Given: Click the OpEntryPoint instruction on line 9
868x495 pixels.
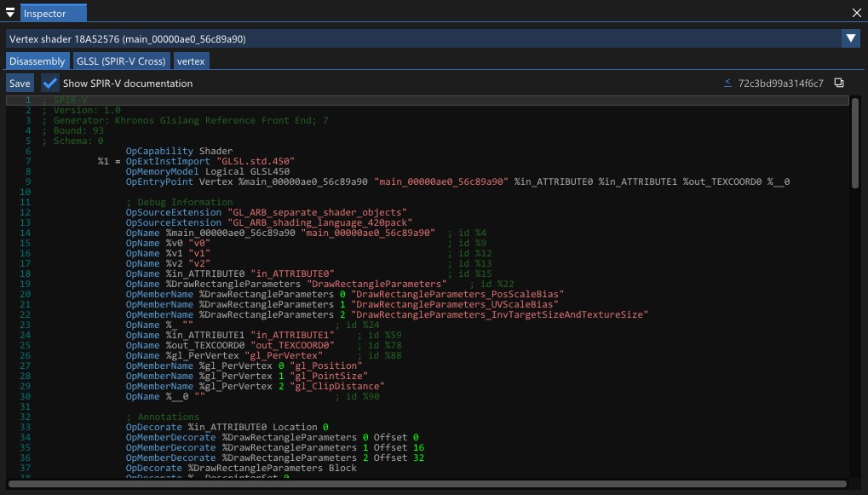Looking at the screenshot, I should (x=159, y=181).
